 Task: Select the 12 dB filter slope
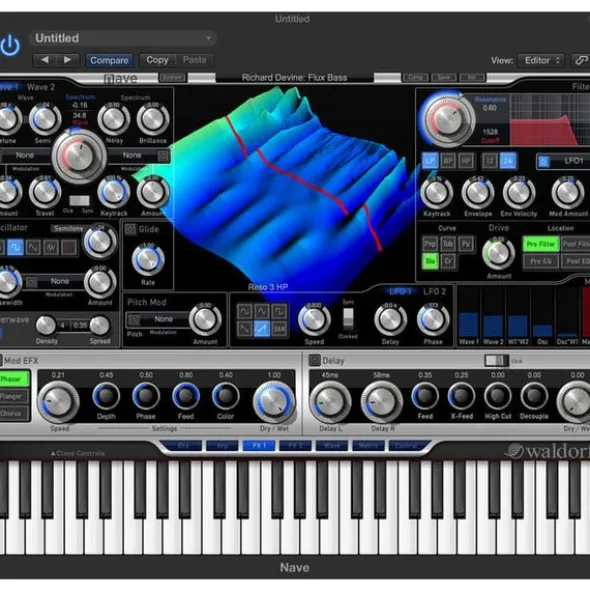tap(490, 161)
